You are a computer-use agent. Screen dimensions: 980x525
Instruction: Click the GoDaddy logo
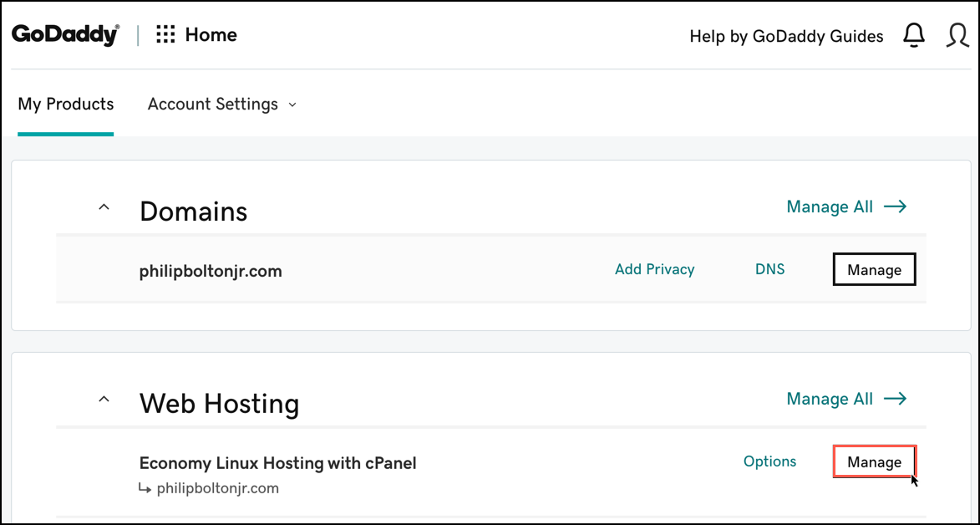coord(65,35)
